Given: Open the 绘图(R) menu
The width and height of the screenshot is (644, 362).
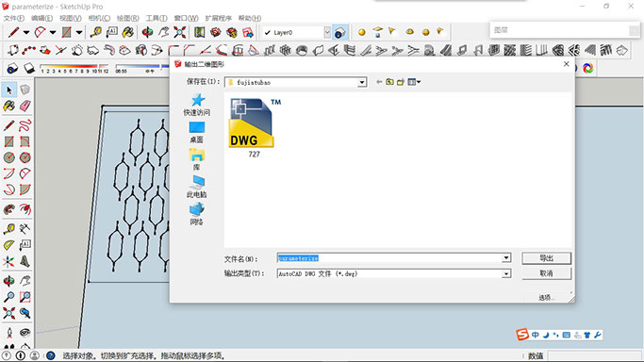Looking at the screenshot, I should coord(127,18).
